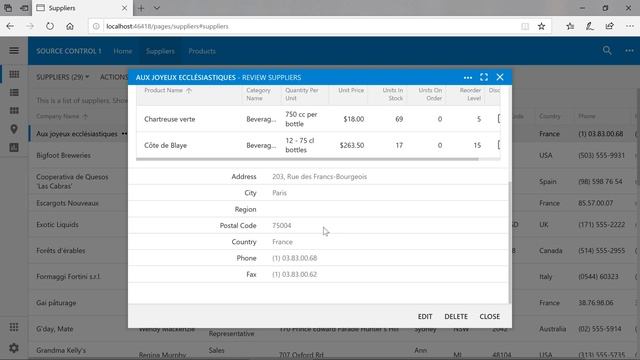The height and width of the screenshot is (360, 640).
Task: Switch to cards view sidebar icon
Action: [x=14, y=111]
